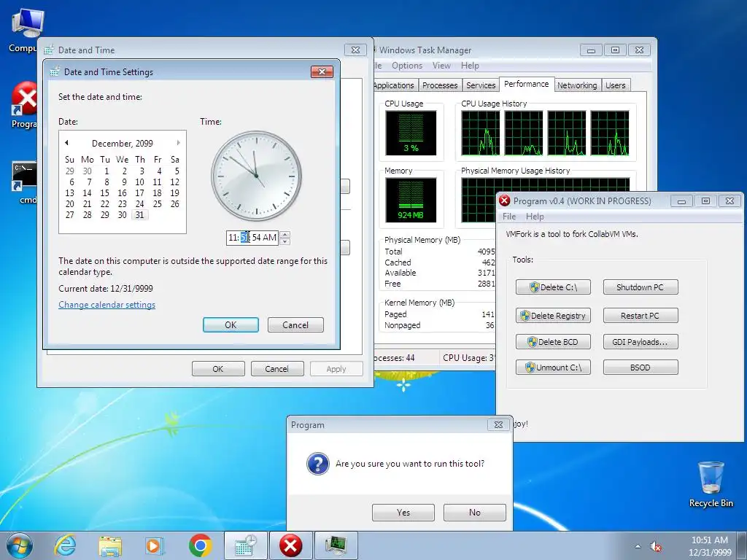
Task: Open the December, 2099 calendar header
Action: pyautogui.click(x=123, y=144)
